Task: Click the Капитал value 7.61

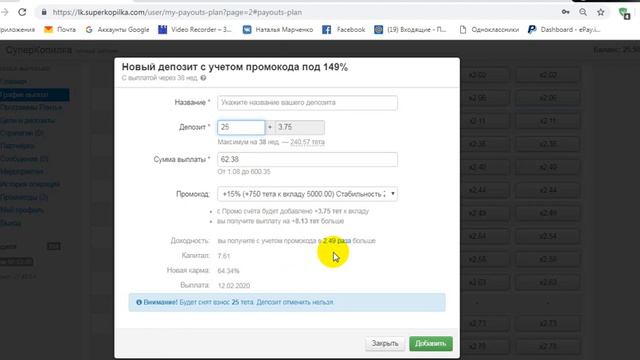Action: (x=224, y=256)
